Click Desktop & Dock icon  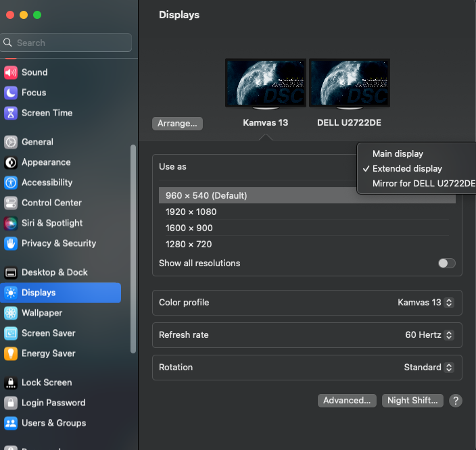(x=11, y=272)
